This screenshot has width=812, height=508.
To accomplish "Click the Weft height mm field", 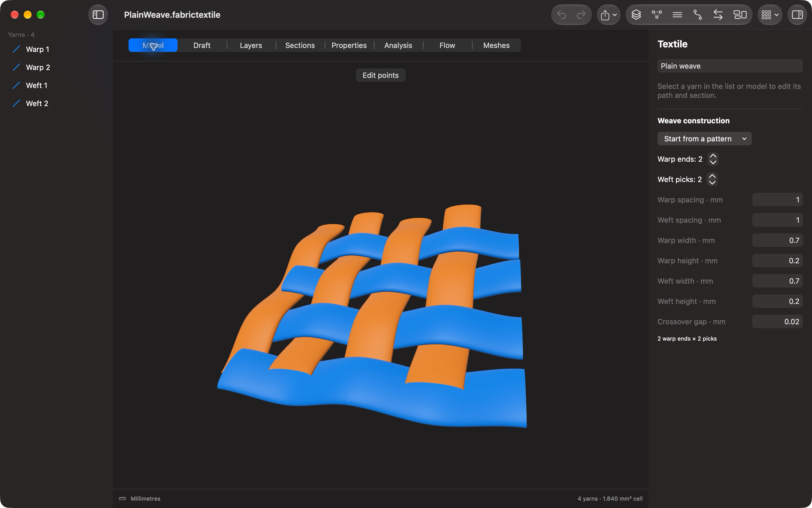I will [x=777, y=301].
